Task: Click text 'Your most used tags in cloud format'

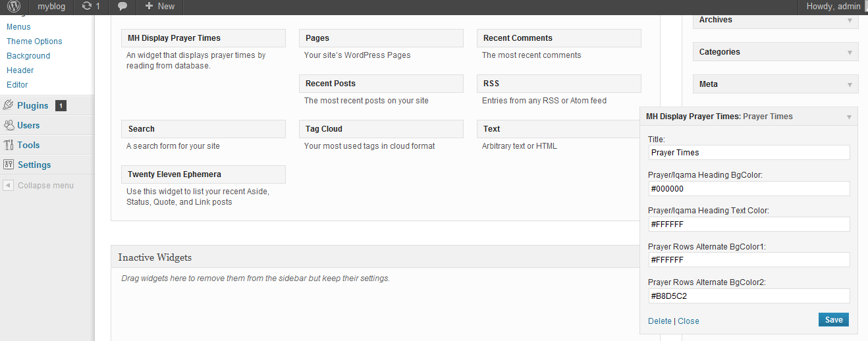Action: 369,146
